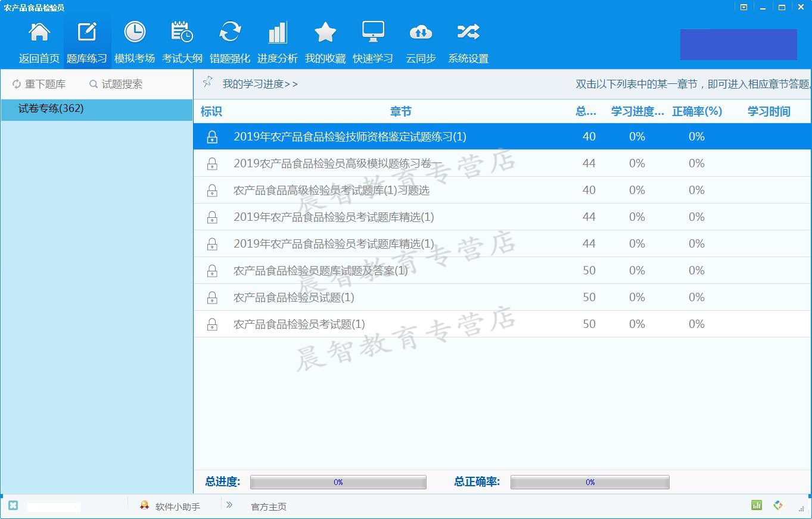Click total count 40 in 习题选 row
The image size is (812, 519).
589,190
